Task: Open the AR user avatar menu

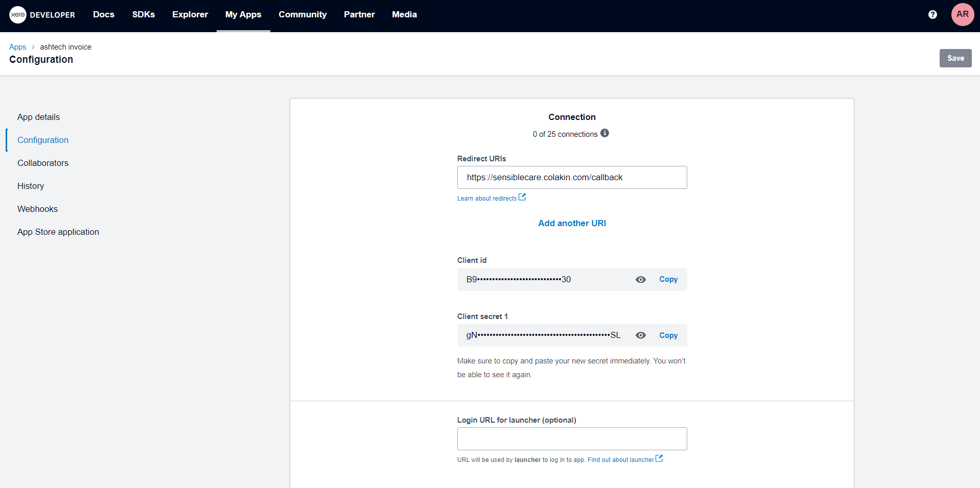Action: 962,14
